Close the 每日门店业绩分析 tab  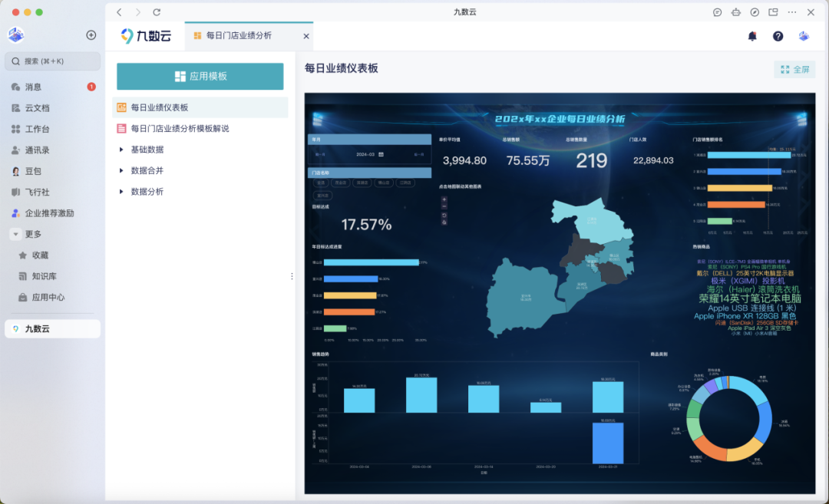click(x=306, y=36)
